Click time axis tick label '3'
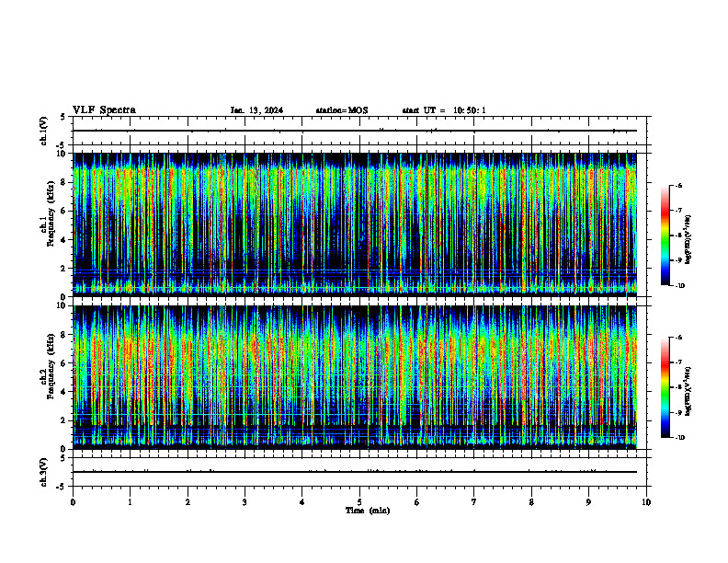This screenshot has height=563, width=728. pyautogui.click(x=245, y=502)
